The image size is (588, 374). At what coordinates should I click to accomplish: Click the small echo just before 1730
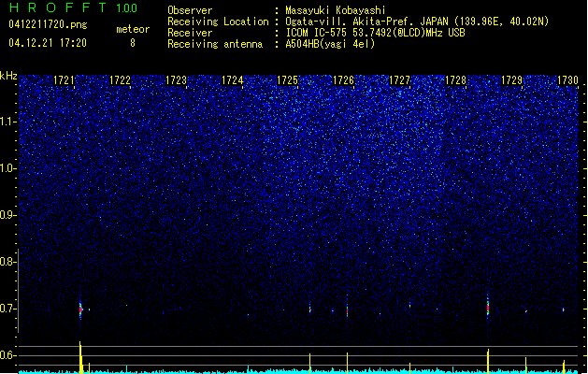pos(564,309)
